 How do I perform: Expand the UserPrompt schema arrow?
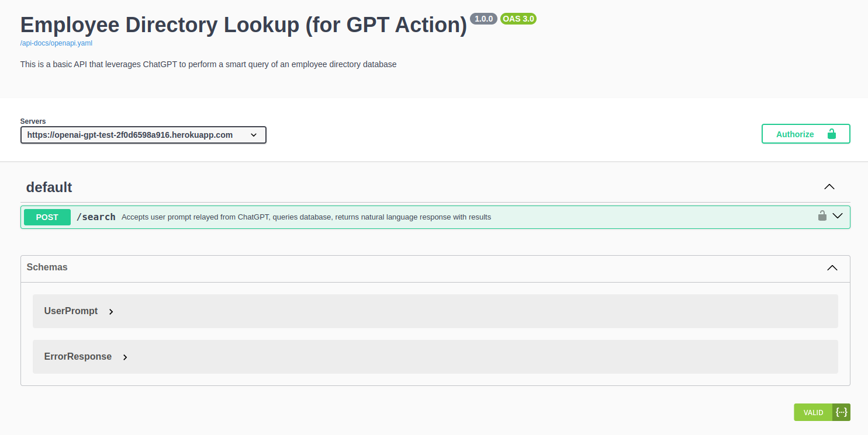click(x=111, y=312)
